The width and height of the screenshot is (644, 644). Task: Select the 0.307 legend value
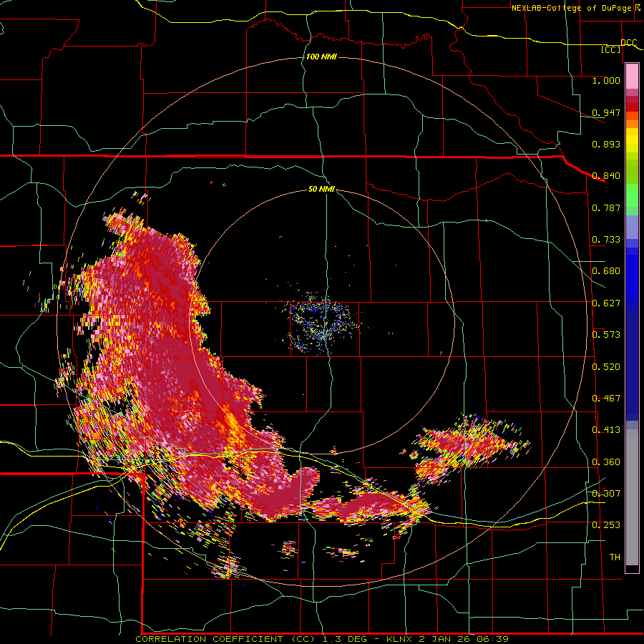[x=606, y=493]
